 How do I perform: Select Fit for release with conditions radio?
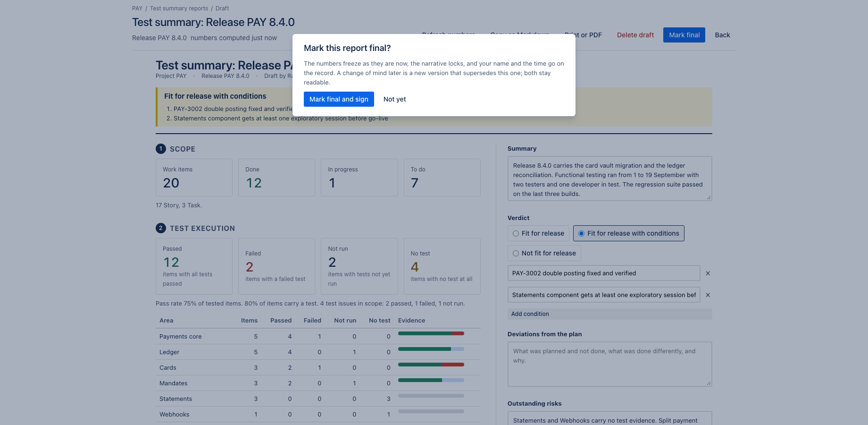(628, 233)
